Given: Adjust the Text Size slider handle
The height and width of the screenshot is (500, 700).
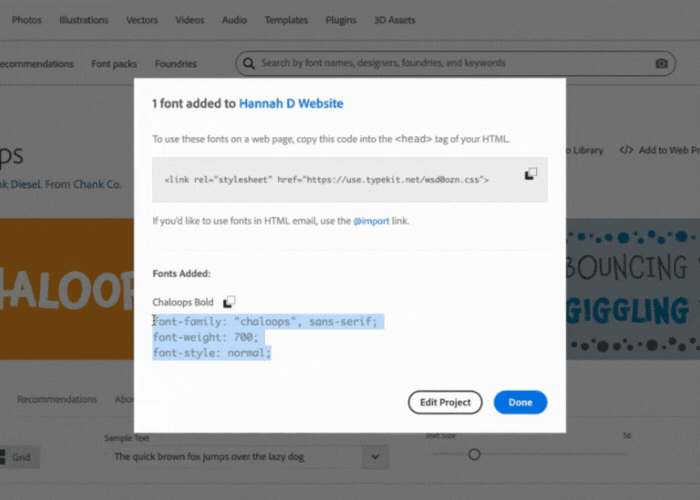Looking at the screenshot, I should coord(474,454).
